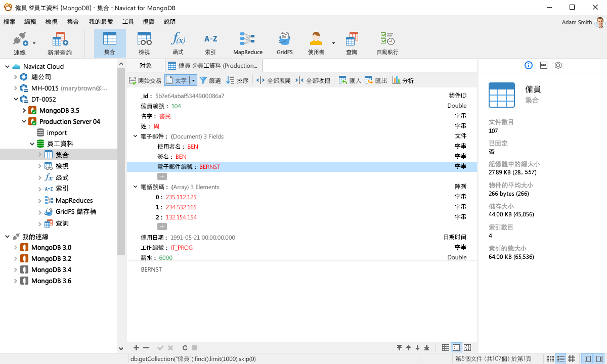The image size is (607, 364).
Task: Collapse the 電話號碼 array field
Action: tap(135, 187)
